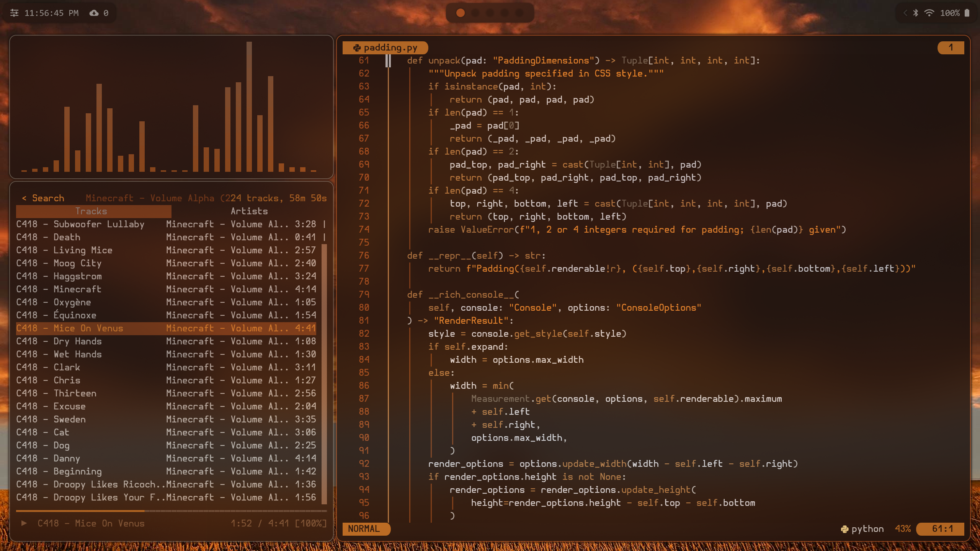Switch to the Artists tab

[x=249, y=211]
